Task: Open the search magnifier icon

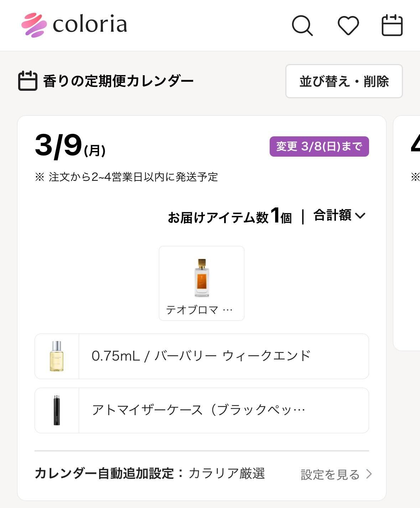Action: 302,25
